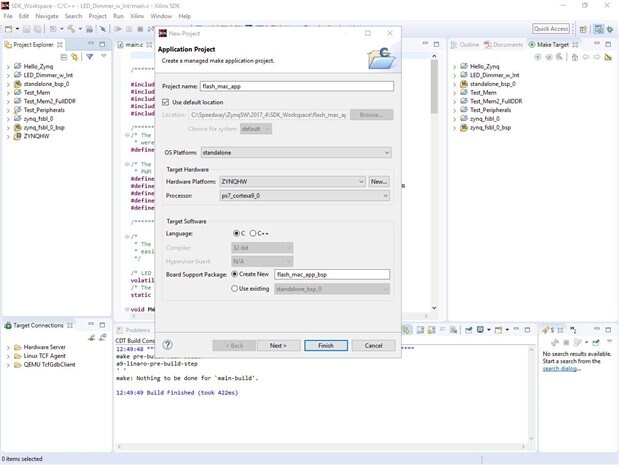Click the dialog help question mark icon
Image resolution: width=619 pixels, height=465 pixels.
168,345
